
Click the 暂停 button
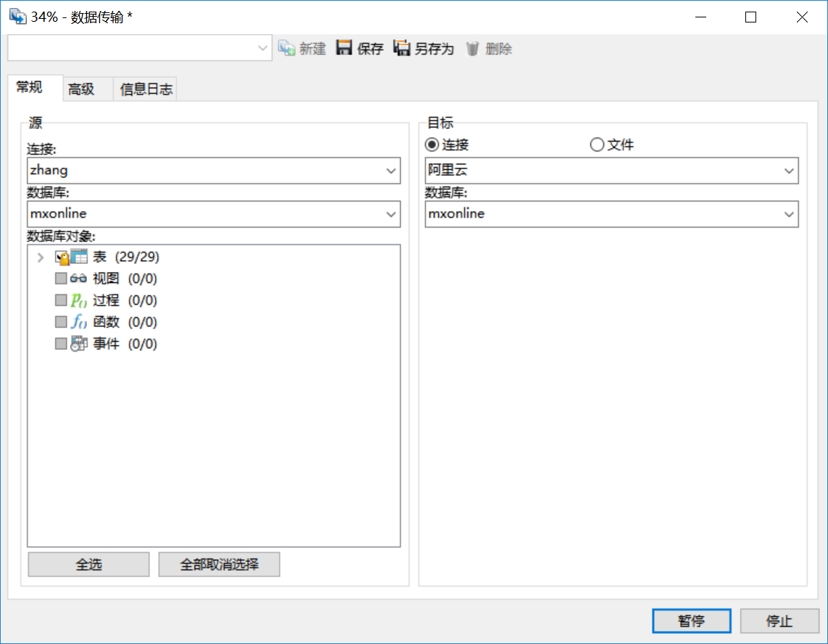692,621
